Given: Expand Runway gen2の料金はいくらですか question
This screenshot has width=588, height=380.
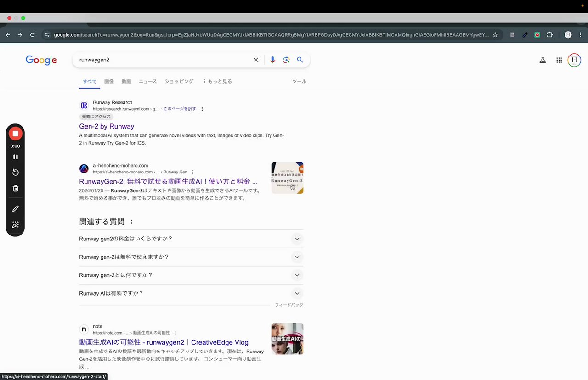Looking at the screenshot, I should click(191, 239).
